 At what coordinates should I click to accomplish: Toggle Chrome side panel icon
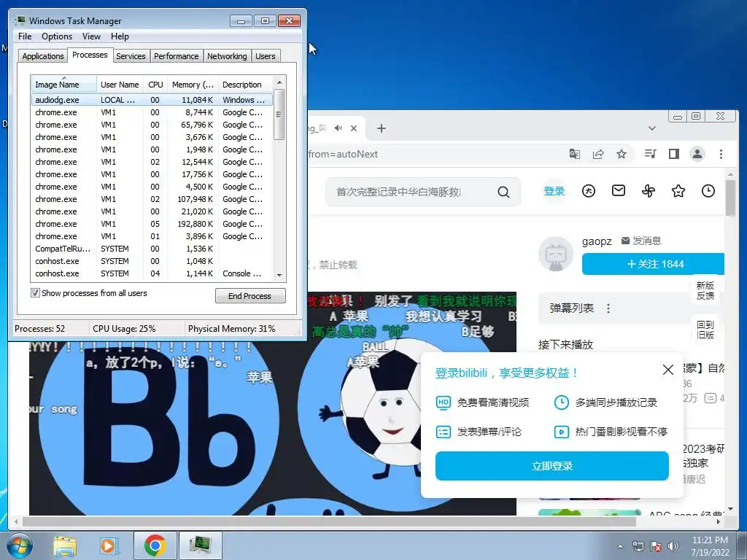click(x=673, y=154)
